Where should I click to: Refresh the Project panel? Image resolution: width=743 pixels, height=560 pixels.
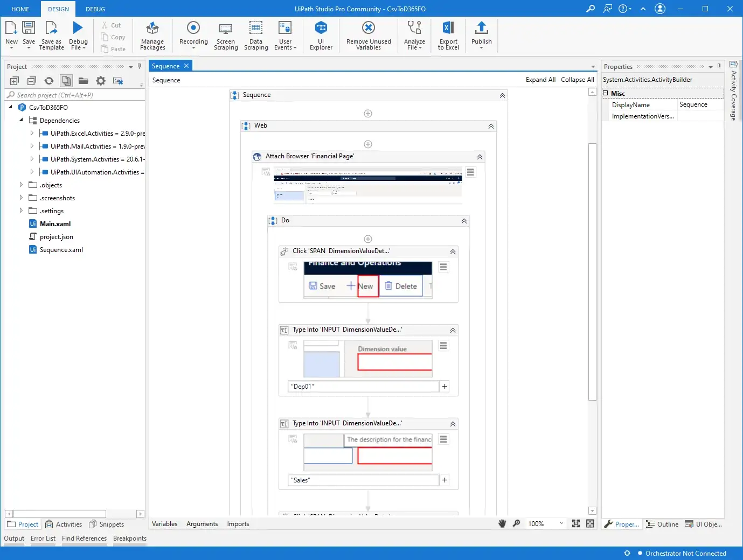pyautogui.click(x=49, y=81)
